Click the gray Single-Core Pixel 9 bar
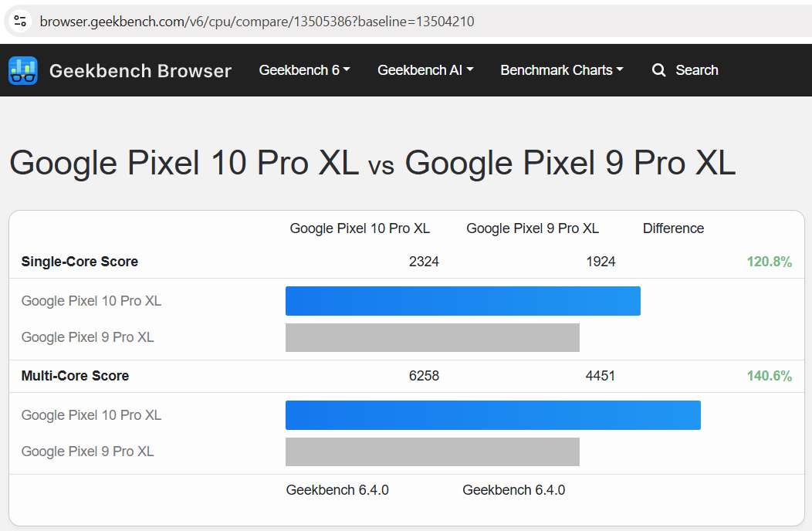This screenshot has width=812, height=531. click(x=432, y=337)
